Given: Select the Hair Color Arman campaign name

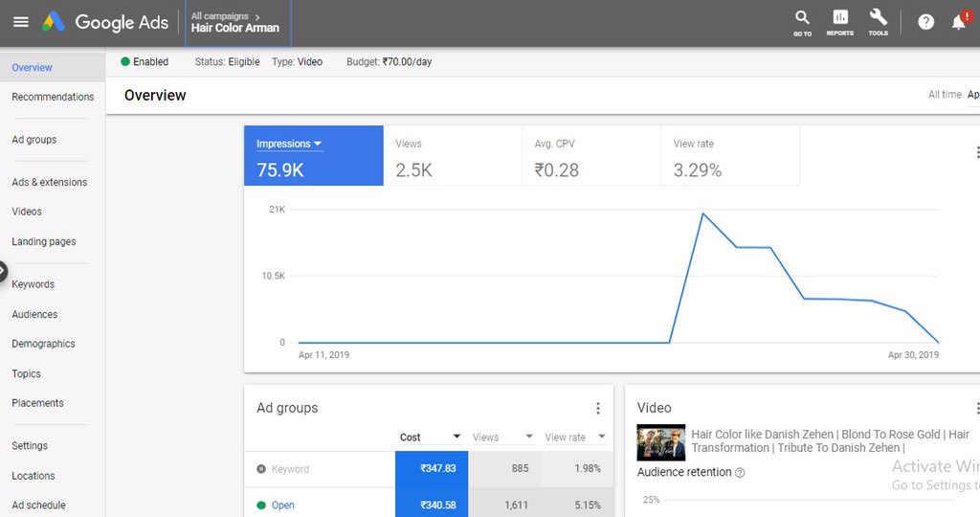Looking at the screenshot, I should (235, 28).
